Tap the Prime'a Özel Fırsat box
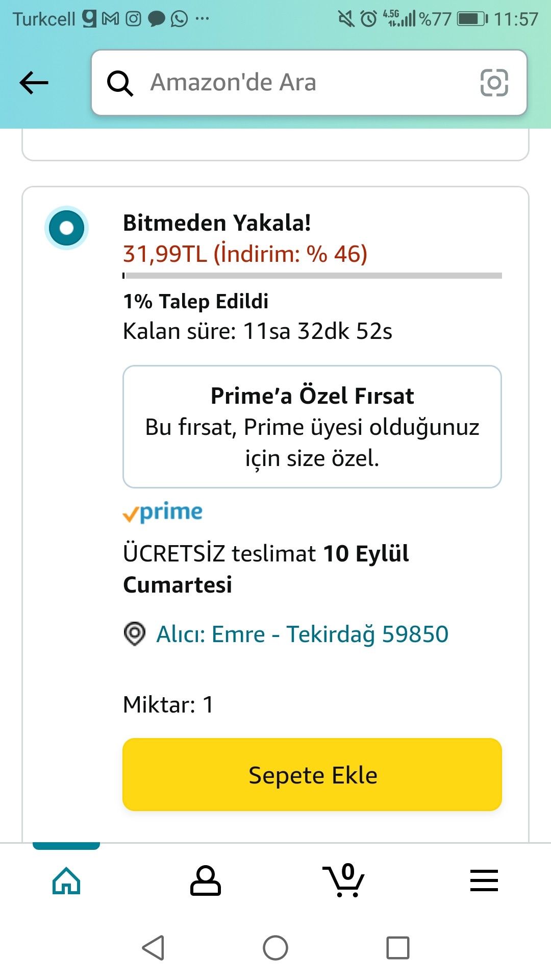 312,427
